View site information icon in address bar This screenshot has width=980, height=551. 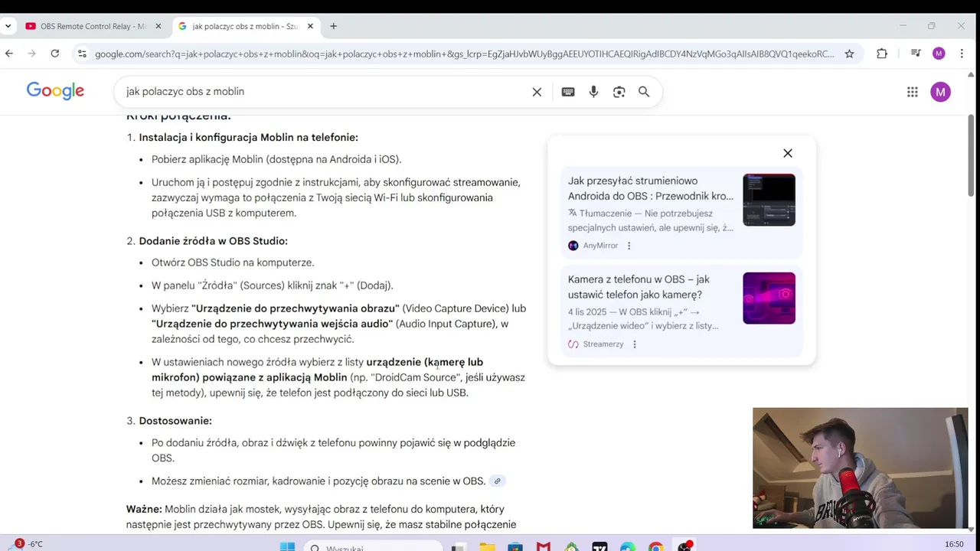click(83, 54)
